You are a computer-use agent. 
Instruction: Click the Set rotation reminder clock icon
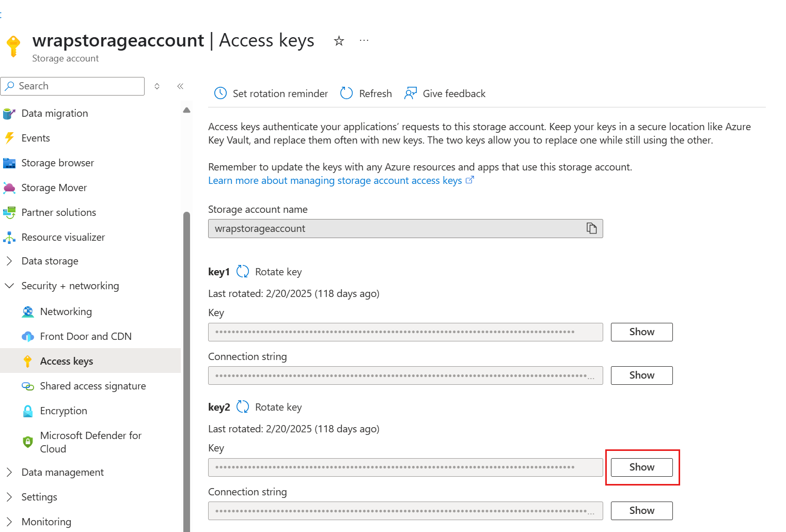[x=221, y=93]
